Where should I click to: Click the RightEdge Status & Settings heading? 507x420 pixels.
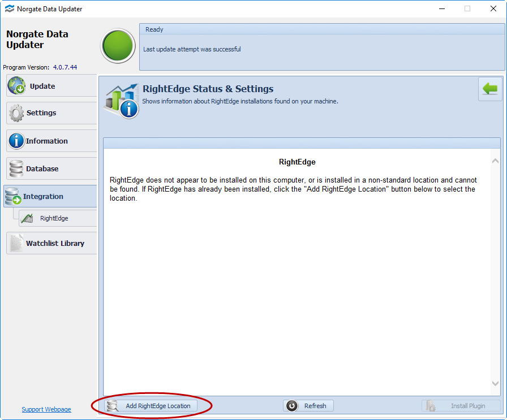[208, 89]
